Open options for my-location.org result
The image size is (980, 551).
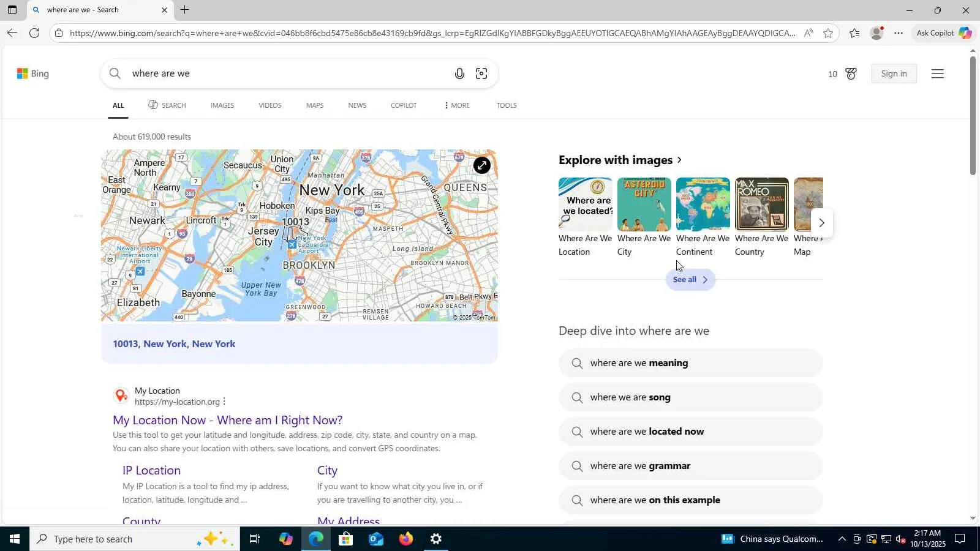click(x=224, y=402)
